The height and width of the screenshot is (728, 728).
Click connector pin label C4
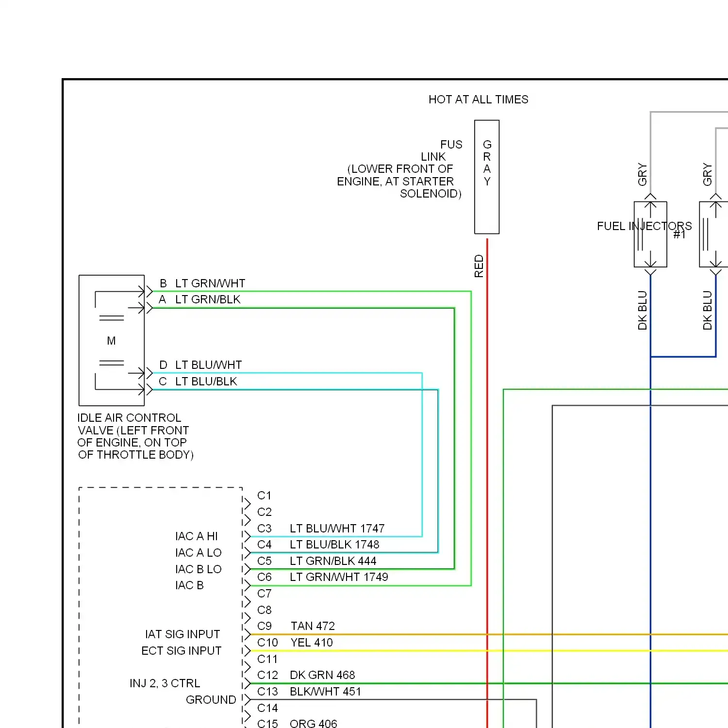click(x=265, y=545)
